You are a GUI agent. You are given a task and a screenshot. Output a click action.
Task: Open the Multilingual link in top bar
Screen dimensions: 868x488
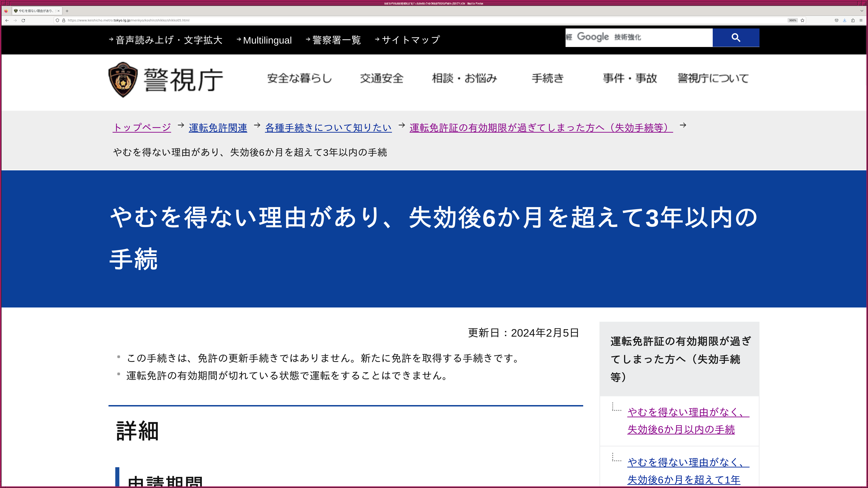[267, 40]
